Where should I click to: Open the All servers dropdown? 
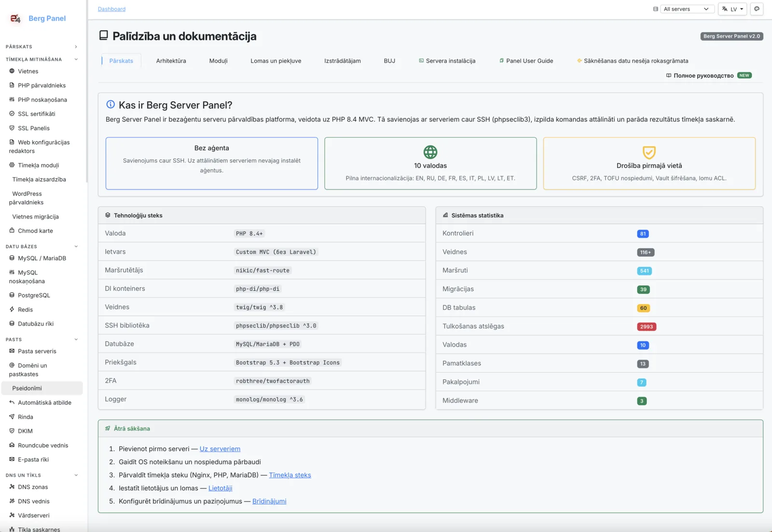pos(687,9)
